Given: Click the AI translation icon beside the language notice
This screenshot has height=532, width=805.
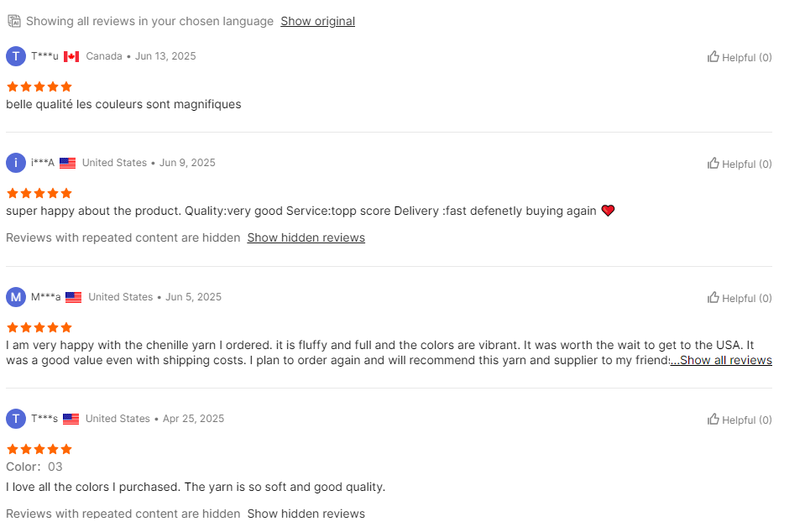Looking at the screenshot, I should point(13,21).
